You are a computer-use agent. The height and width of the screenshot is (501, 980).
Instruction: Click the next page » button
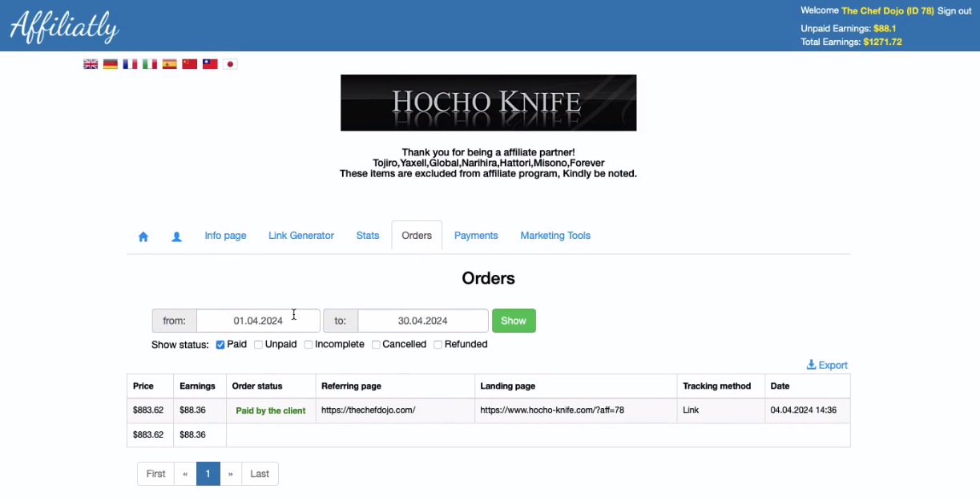(x=230, y=474)
